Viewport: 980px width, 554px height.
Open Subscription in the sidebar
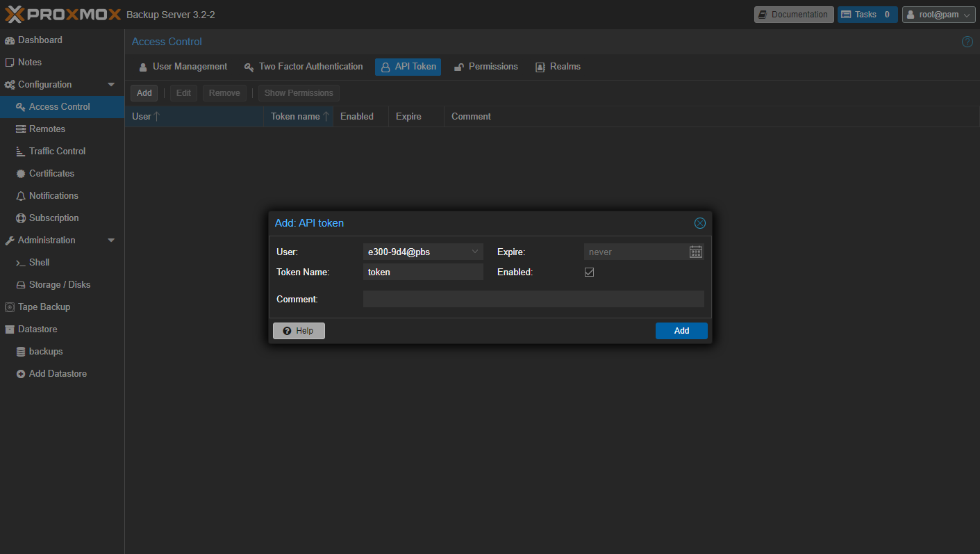click(x=62, y=218)
